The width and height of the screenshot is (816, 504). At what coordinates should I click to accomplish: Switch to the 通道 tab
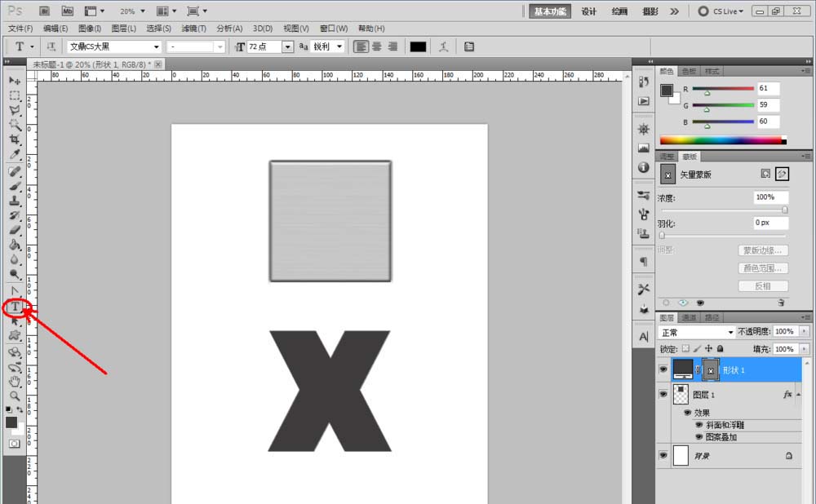tap(689, 317)
